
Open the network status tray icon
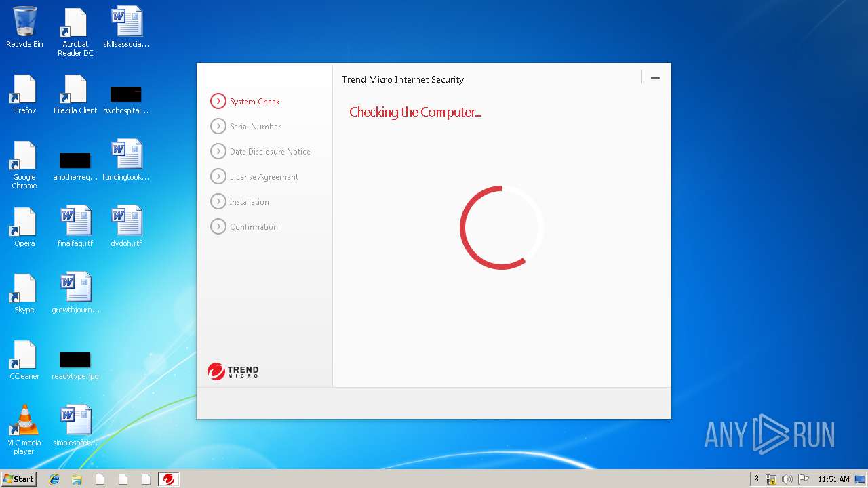771,479
